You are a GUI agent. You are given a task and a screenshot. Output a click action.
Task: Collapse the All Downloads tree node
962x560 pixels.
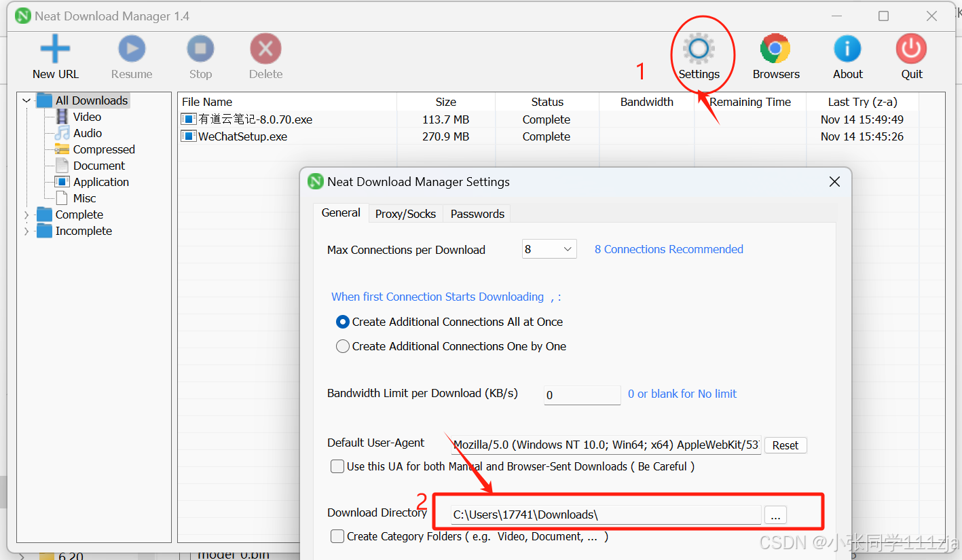26,100
